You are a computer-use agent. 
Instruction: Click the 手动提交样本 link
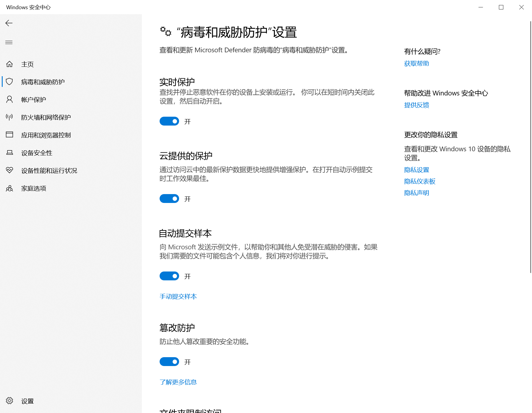pyautogui.click(x=178, y=296)
